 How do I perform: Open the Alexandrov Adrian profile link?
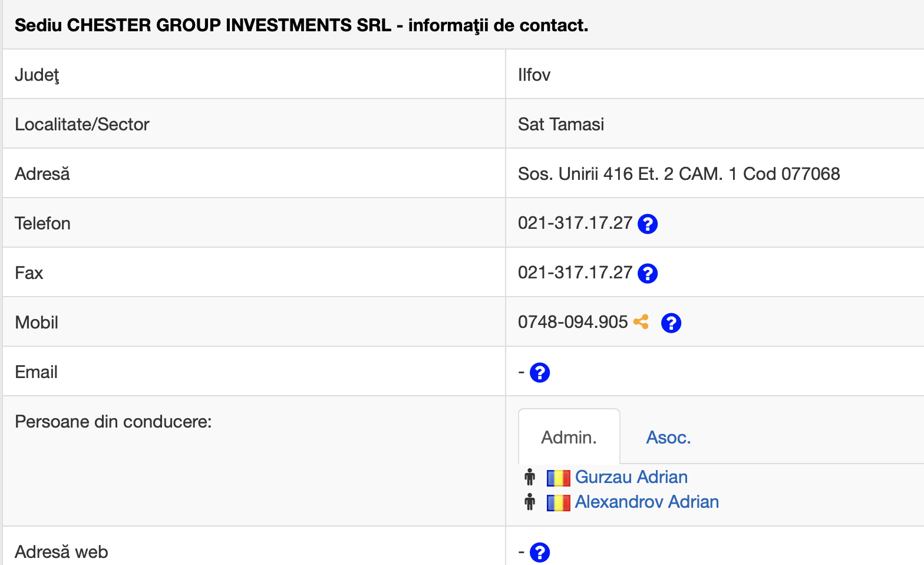[x=646, y=502]
